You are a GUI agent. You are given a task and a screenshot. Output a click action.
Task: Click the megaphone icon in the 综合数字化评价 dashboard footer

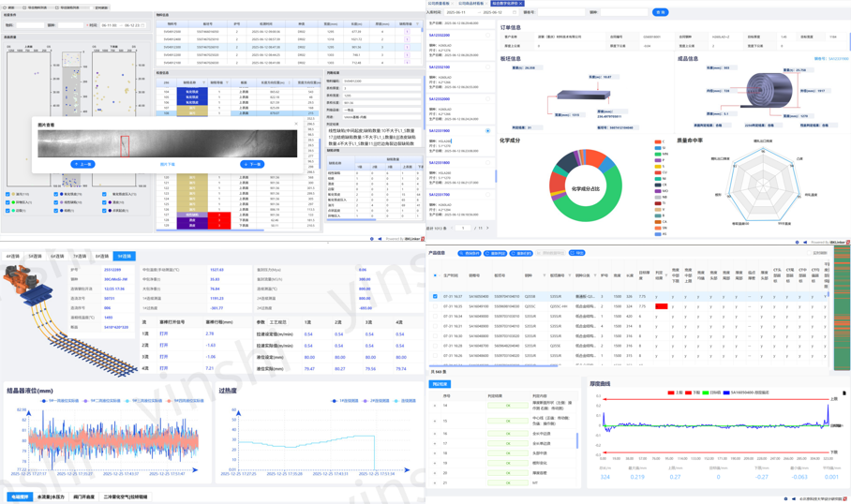(x=804, y=242)
